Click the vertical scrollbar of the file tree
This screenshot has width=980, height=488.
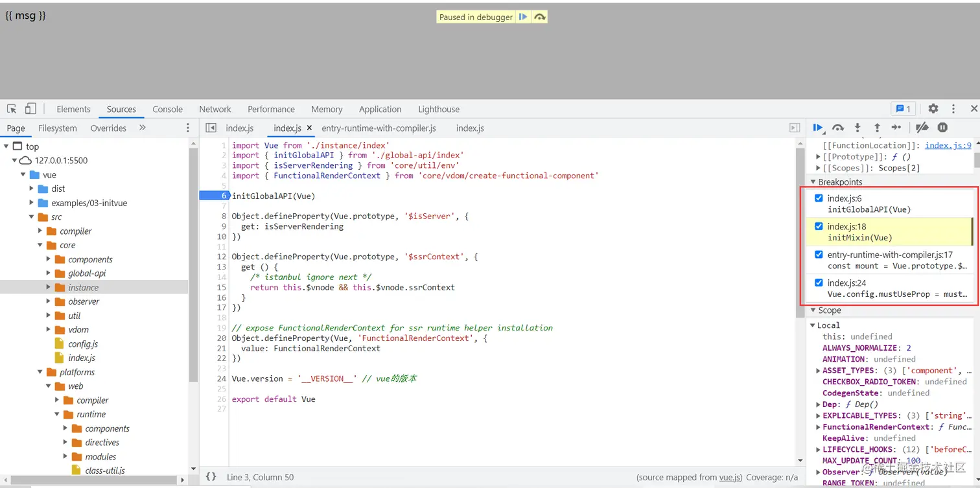click(193, 266)
